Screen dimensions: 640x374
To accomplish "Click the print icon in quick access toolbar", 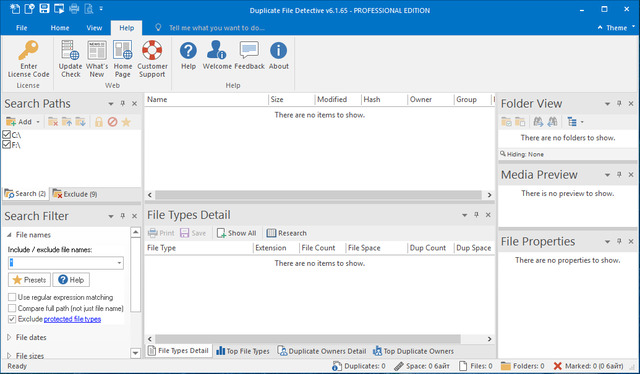I will point(74,8).
